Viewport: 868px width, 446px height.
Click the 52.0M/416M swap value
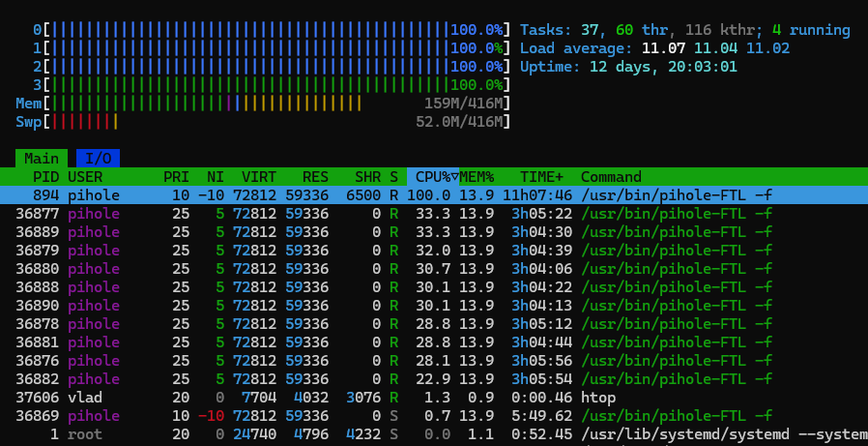(459, 121)
